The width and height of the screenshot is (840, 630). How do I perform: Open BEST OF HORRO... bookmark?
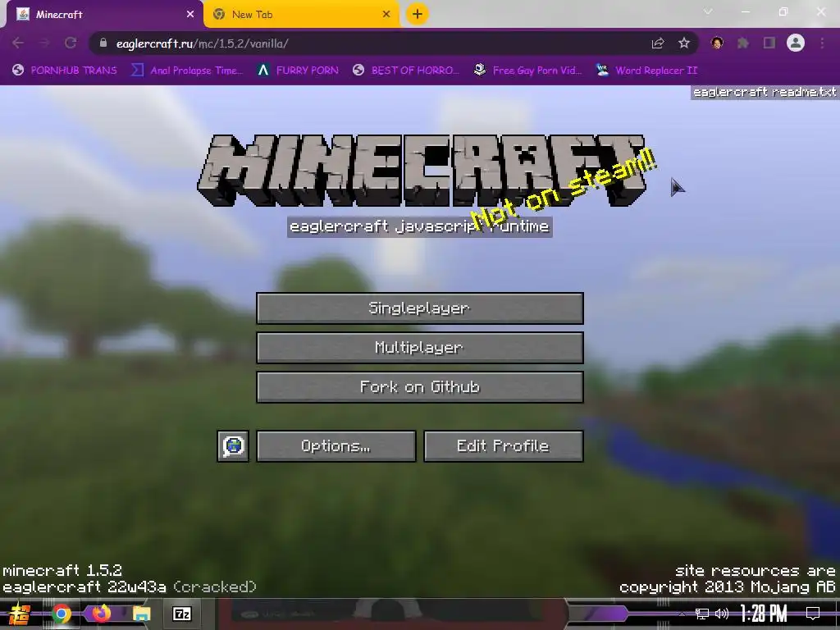[406, 71]
